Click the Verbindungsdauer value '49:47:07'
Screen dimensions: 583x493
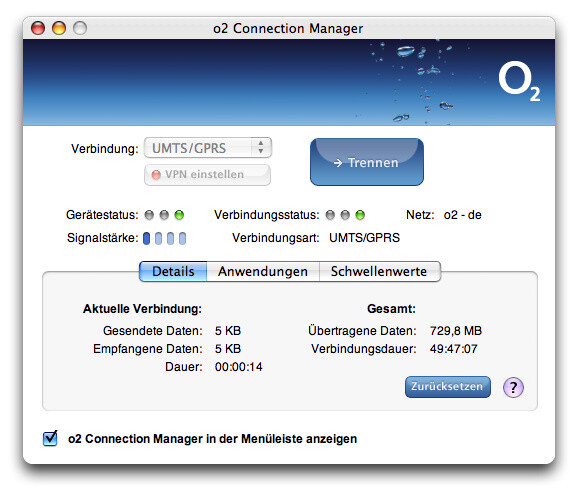454,349
